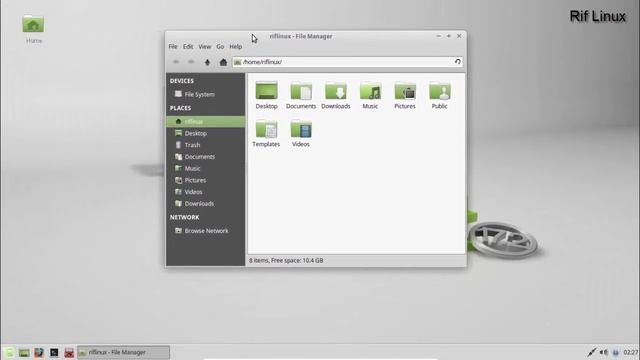Click Show Desktop taskbar launcher

coord(24,352)
